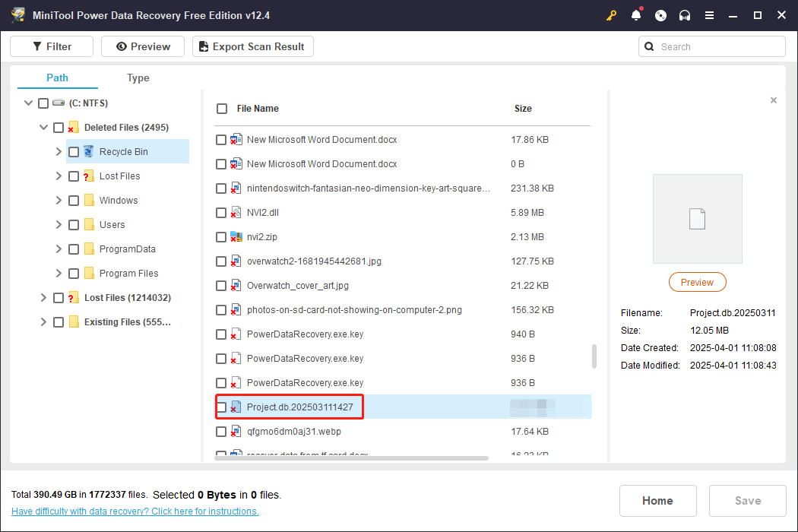Check the nvi2.zip file checkbox
The width and height of the screenshot is (798, 532).
coord(221,237)
